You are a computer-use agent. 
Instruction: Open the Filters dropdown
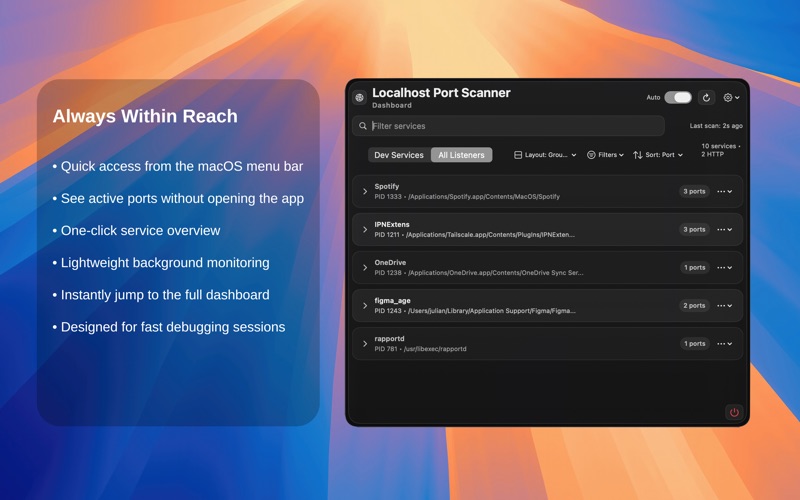pyautogui.click(x=605, y=155)
